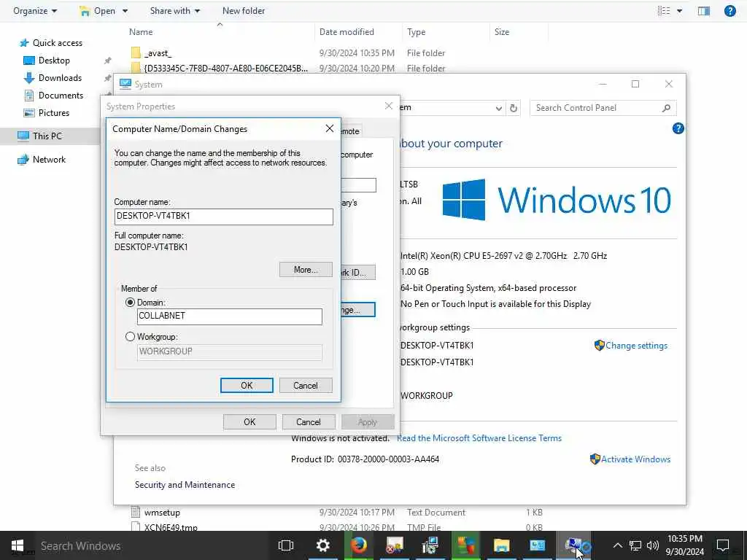Toggle the preview pane icon

point(704,10)
